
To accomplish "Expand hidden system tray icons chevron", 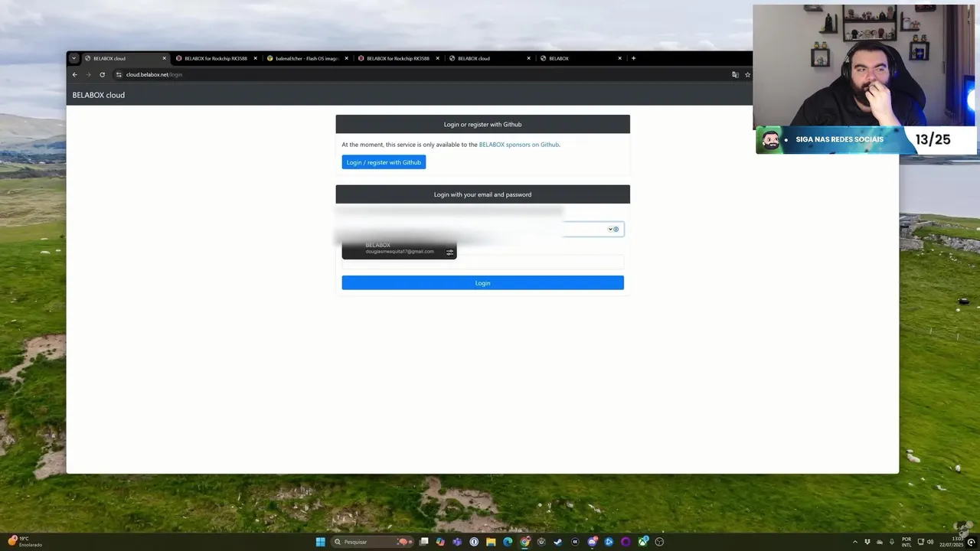I will (x=855, y=542).
